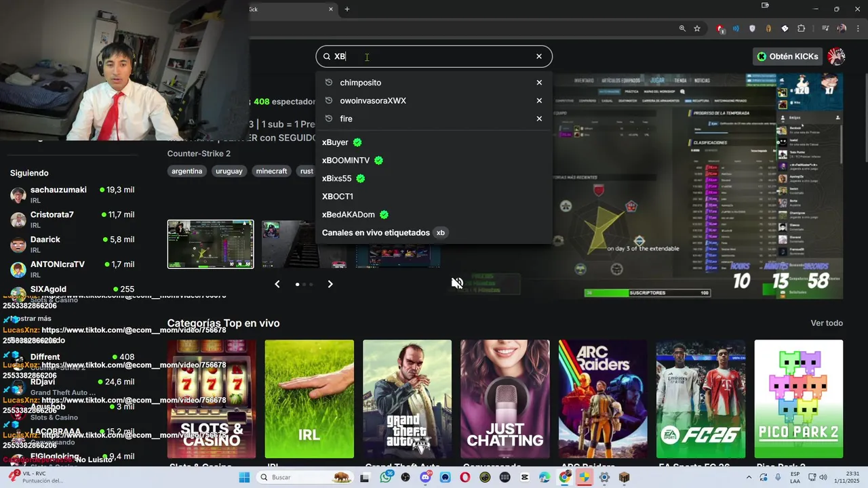Open xBedAKADom channel suggestion
Image resolution: width=868 pixels, height=488 pixels.
pyautogui.click(x=355, y=214)
